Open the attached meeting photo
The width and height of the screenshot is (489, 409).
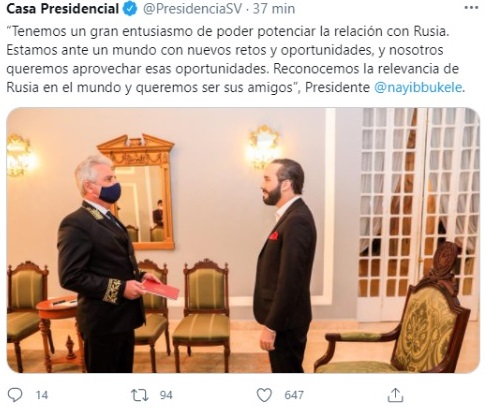(243, 240)
